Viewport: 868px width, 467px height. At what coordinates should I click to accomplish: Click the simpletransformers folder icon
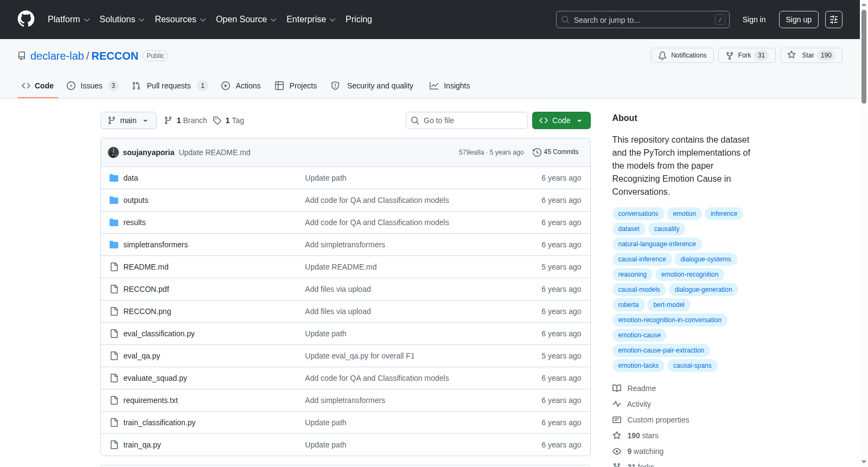(x=114, y=245)
